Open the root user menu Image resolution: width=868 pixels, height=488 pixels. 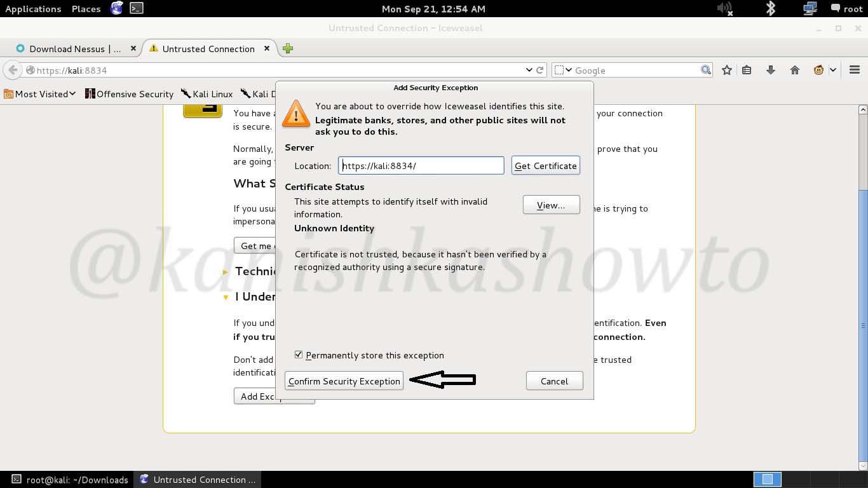[846, 9]
